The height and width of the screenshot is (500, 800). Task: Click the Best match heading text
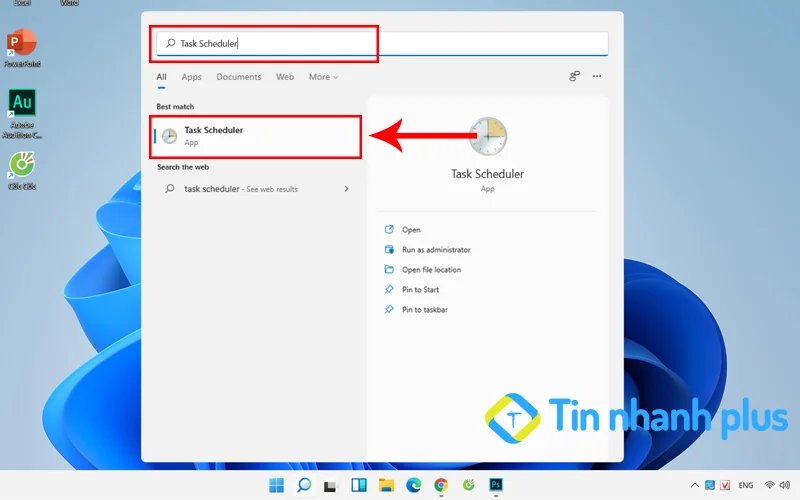click(x=175, y=107)
